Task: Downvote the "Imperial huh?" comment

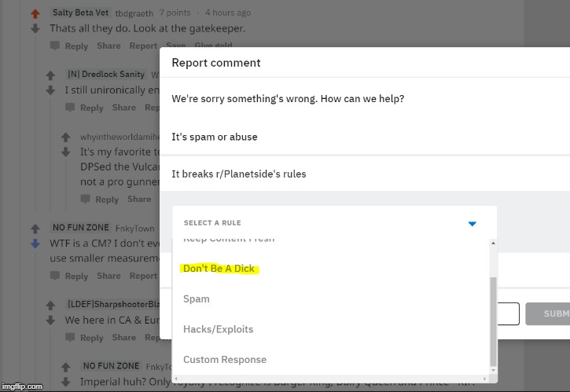Action: click(67, 382)
